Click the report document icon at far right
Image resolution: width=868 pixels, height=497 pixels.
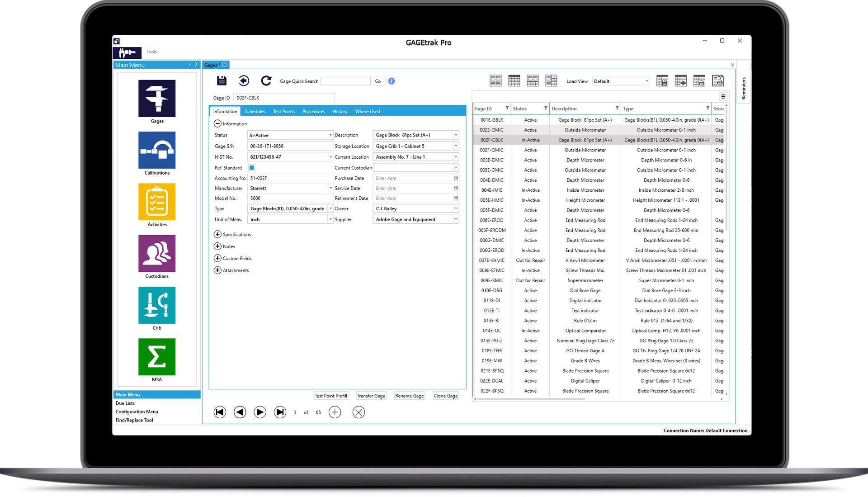pos(718,81)
